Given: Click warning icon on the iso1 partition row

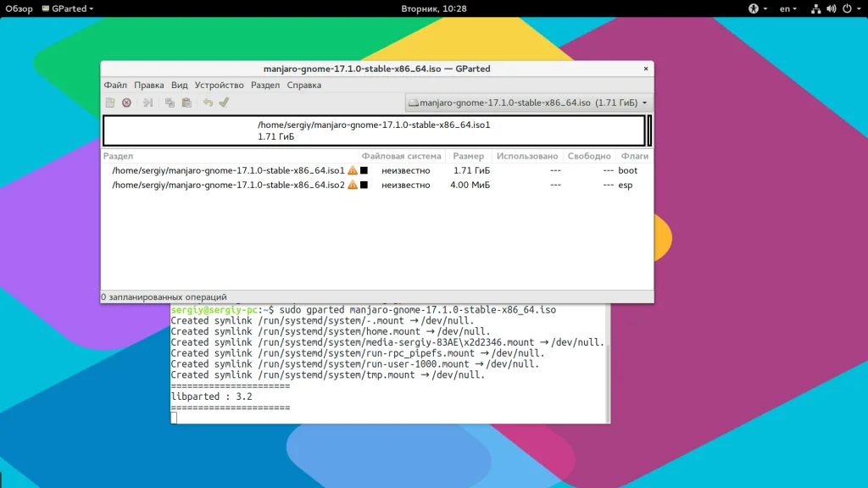Looking at the screenshot, I should (x=353, y=170).
